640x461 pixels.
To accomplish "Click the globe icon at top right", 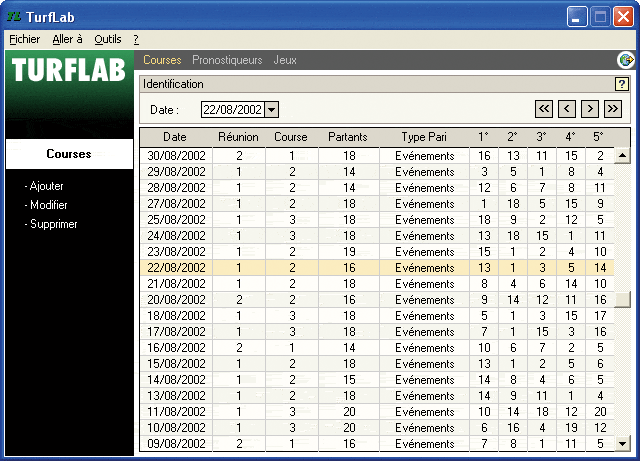I will click(626, 60).
